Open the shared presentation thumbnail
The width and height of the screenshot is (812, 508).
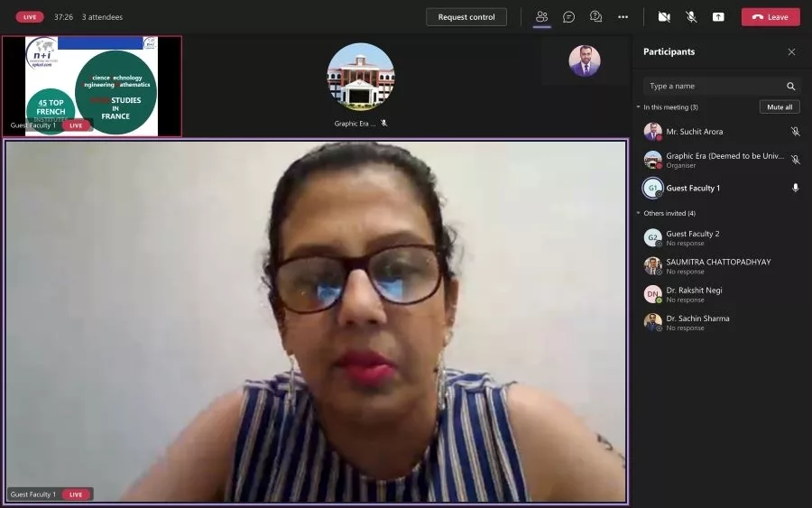(x=92, y=86)
